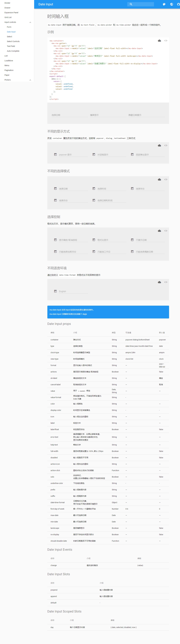This screenshot has width=180, height=644.
Task: Click the globe language icon
Action: click(171, 4)
